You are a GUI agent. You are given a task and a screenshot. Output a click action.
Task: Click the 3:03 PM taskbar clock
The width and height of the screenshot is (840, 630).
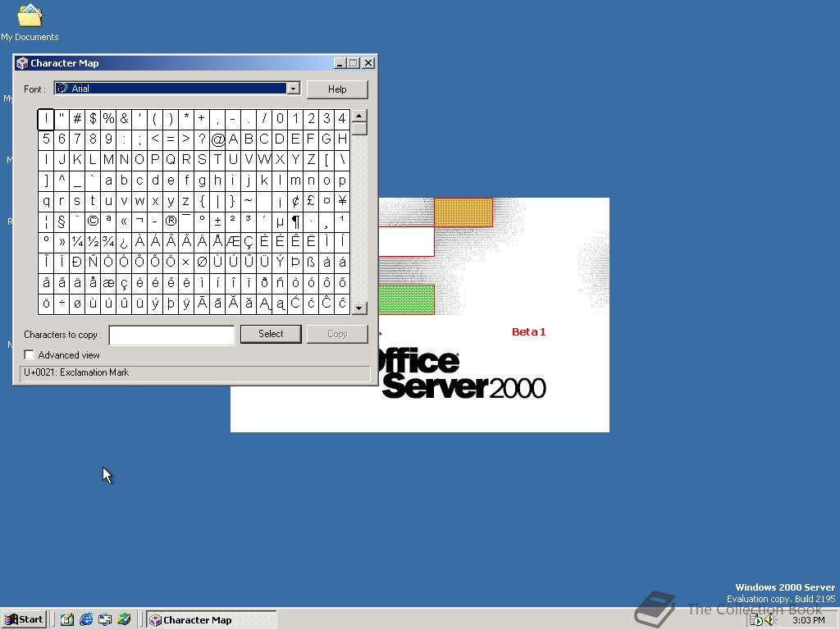coord(808,620)
